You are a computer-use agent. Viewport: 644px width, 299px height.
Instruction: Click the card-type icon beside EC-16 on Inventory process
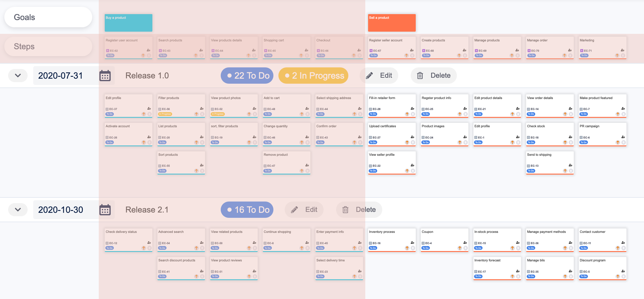point(370,243)
